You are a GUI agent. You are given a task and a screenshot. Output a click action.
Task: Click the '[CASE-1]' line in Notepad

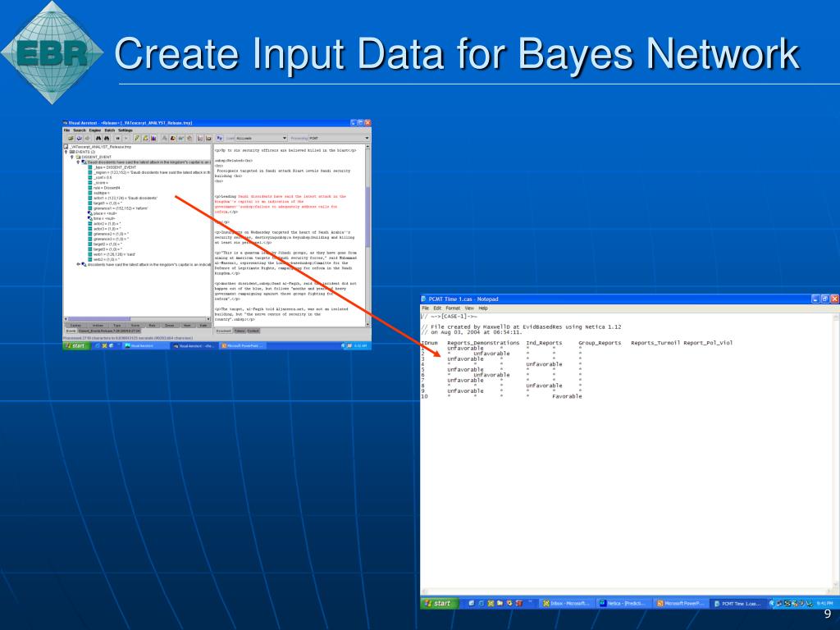click(449, 317)
